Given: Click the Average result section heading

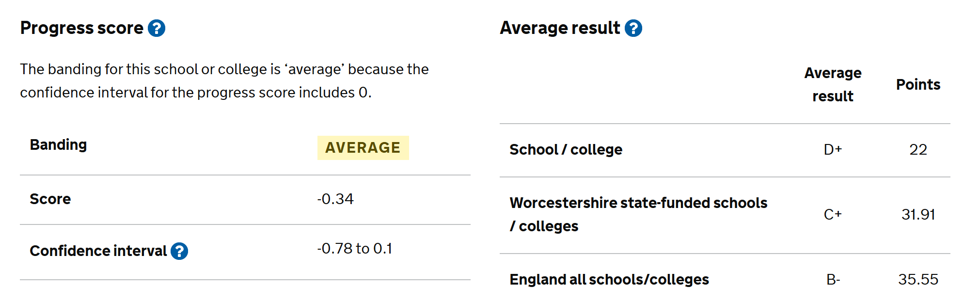Looking at the screenshot, I should [560, 28].
